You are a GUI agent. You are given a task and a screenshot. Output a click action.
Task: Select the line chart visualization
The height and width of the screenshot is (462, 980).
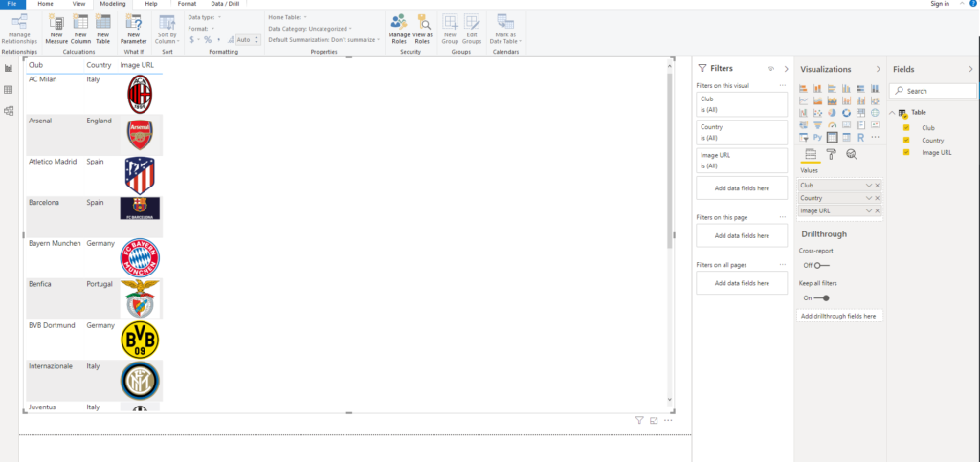(804, 100)
